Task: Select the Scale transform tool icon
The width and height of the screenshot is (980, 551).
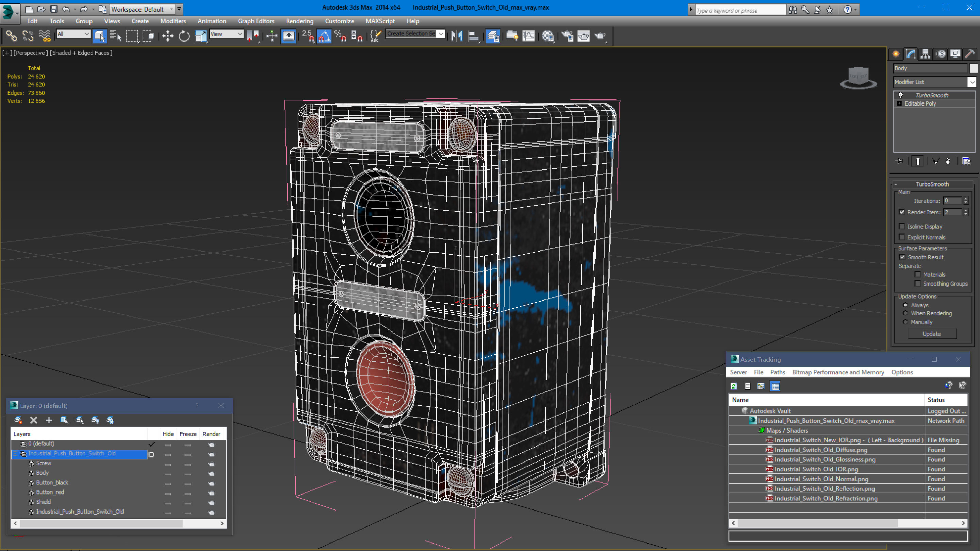Action: [x=201, y=36]
